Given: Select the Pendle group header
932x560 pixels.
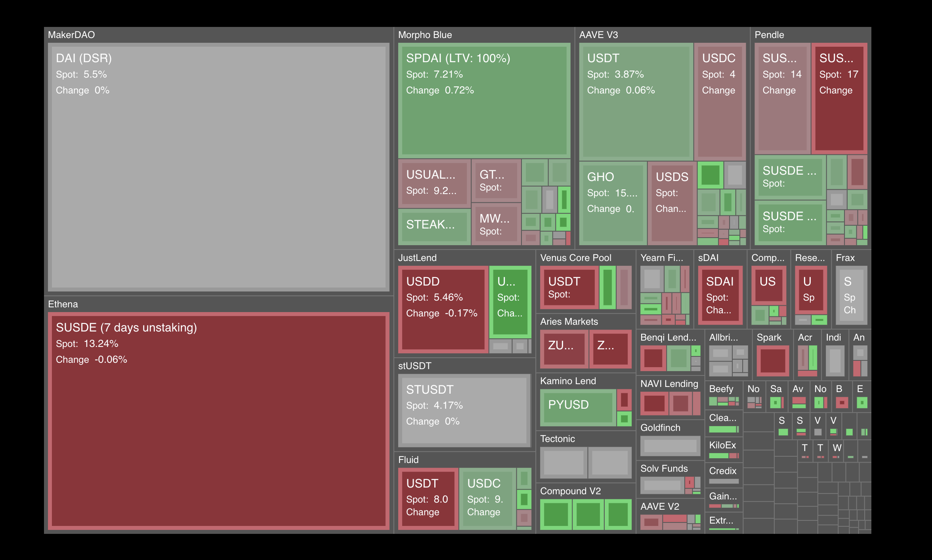Looking at the screenshot, I should click(x=769, y=35).
